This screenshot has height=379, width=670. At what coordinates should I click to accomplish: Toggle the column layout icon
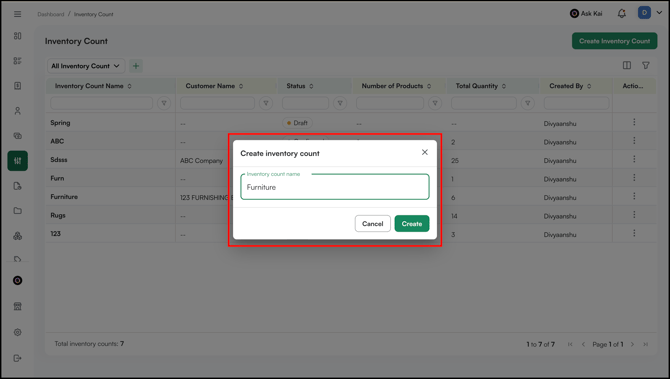(627, 65)
